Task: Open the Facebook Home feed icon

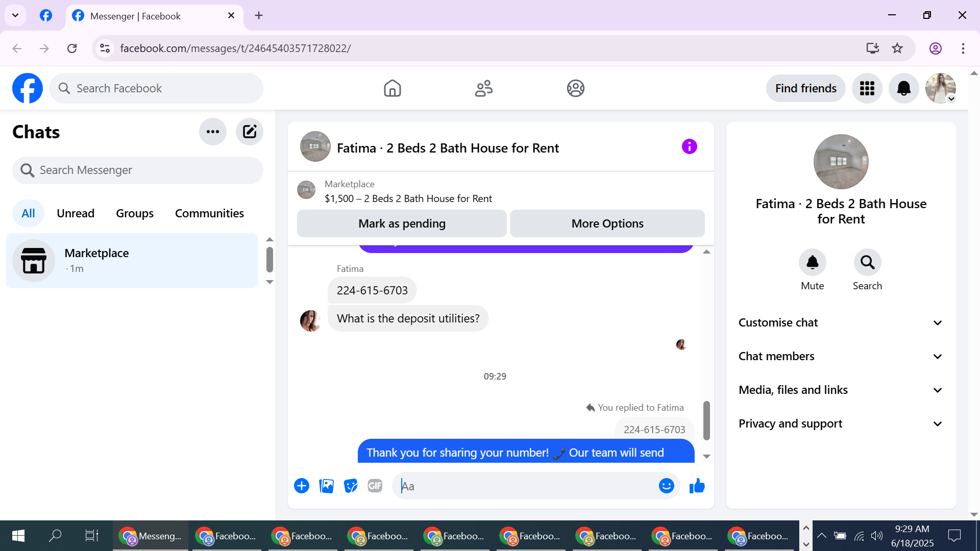Action: pos(392,88)
